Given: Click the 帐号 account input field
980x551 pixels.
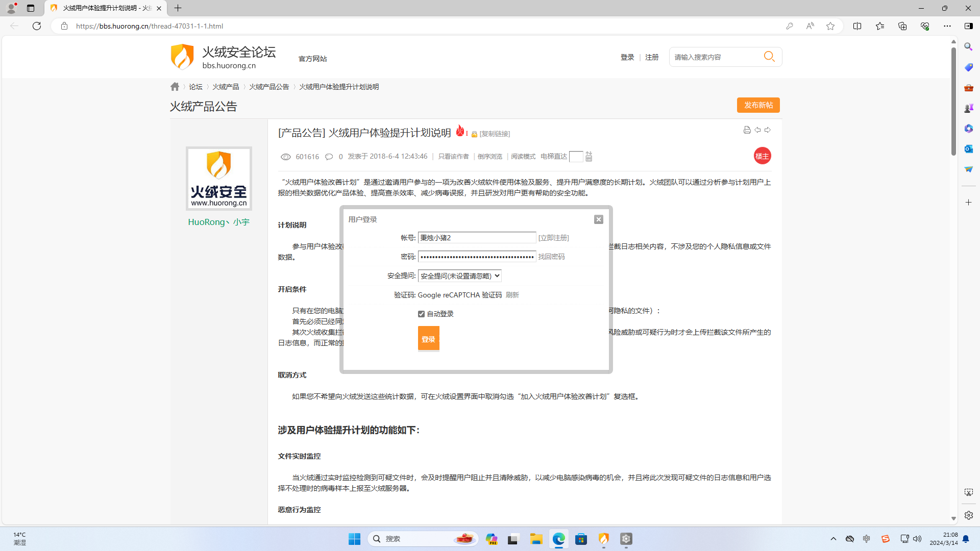Looking at the screenshot, I should coord(477,237).
